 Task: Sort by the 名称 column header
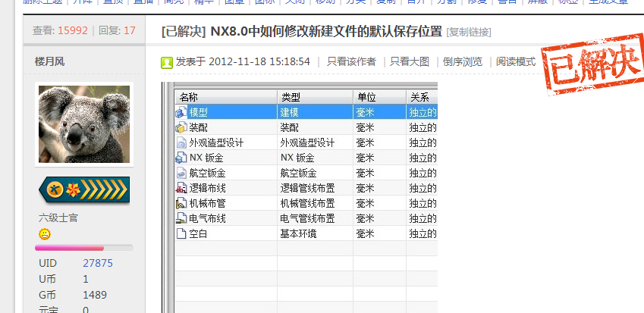tap(226, 97)
